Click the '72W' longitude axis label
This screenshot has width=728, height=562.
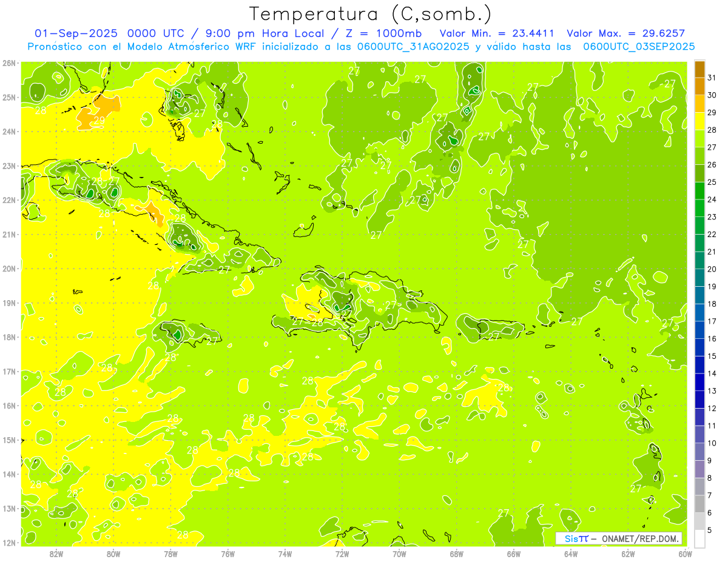pos(342,554)
